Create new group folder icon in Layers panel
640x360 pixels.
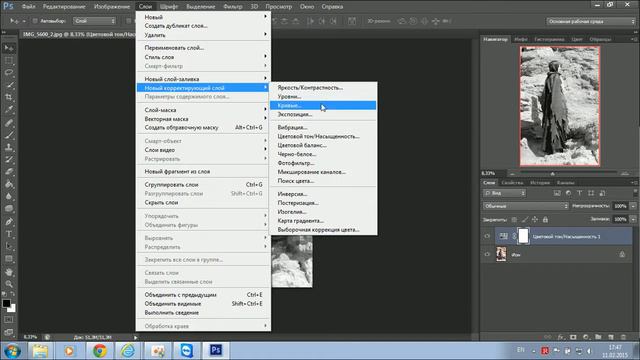[598, 337]
